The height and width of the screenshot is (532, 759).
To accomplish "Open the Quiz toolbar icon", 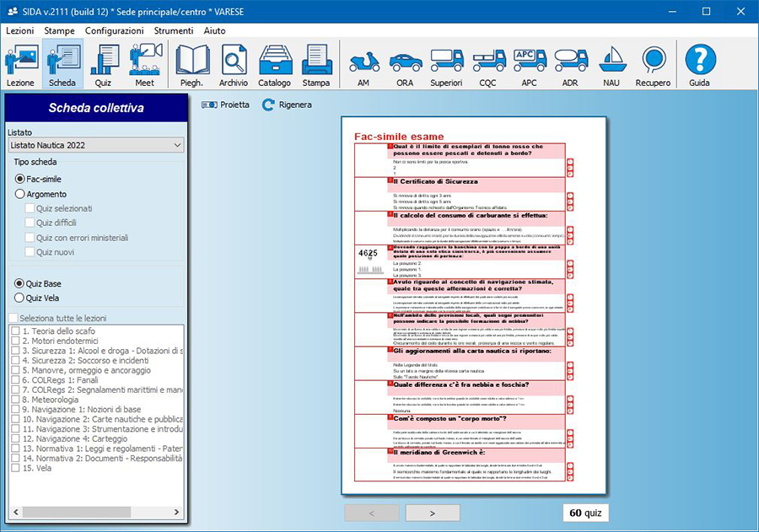I will (103, 65).
